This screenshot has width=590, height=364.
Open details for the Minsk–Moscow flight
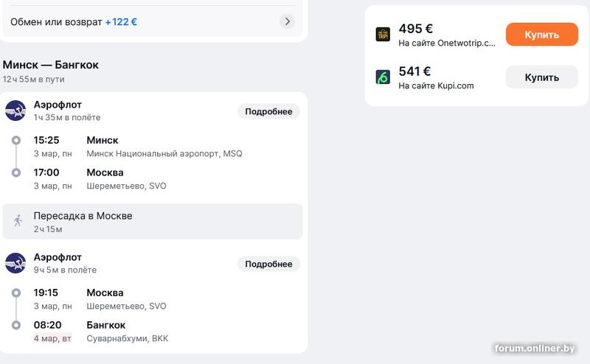point(268,112)
